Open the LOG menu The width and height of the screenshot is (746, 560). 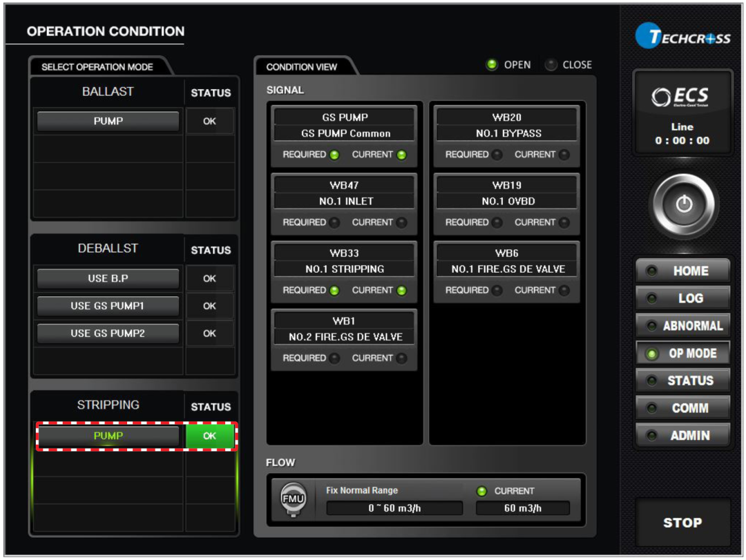tap(682, 298)
